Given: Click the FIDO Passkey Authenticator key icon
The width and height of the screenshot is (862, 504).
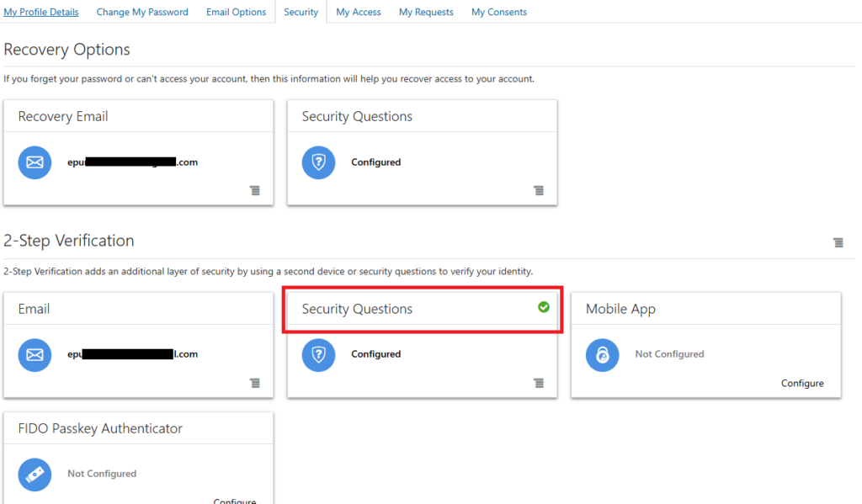Looking at the screenshot, I should (x=35, y=475).
